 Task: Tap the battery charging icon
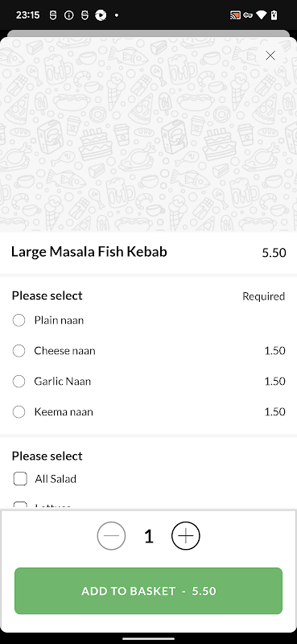274,15
